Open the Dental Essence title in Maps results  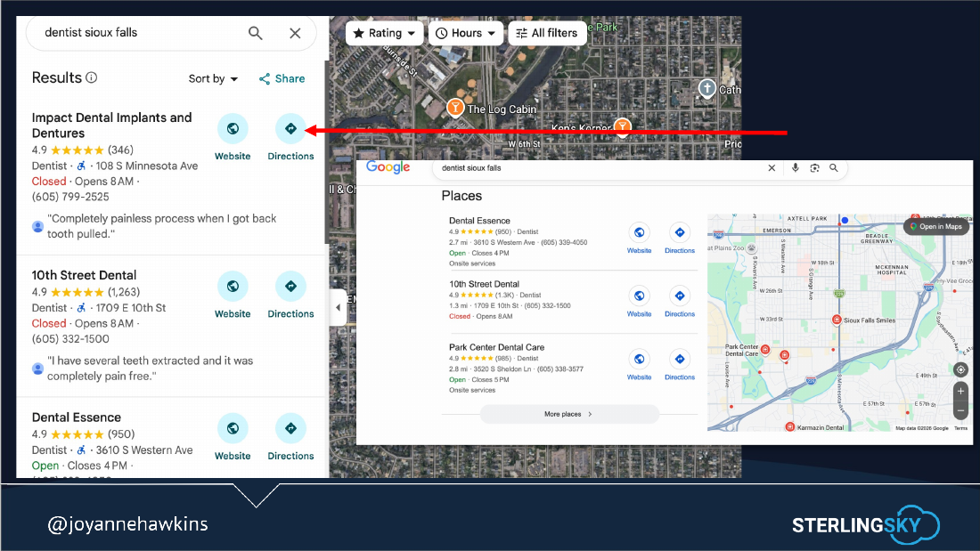(x=77, y=417)
